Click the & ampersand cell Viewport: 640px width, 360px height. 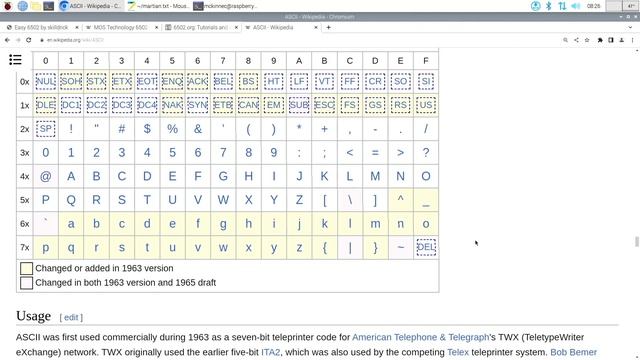click(x=198, y=129)
